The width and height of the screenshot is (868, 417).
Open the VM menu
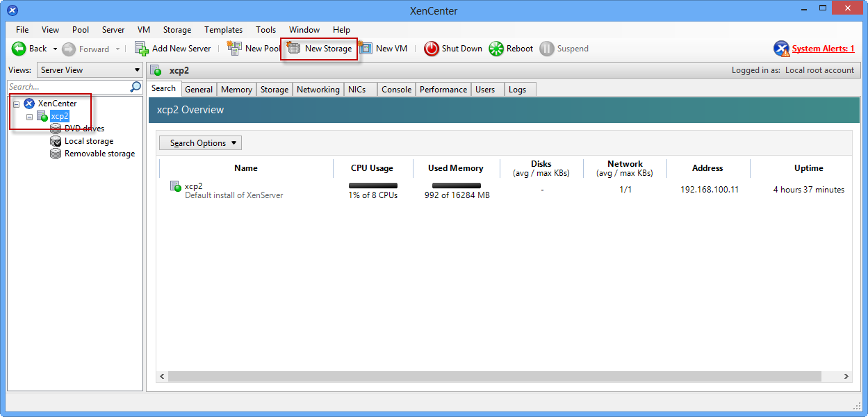(x=144, y=30)
